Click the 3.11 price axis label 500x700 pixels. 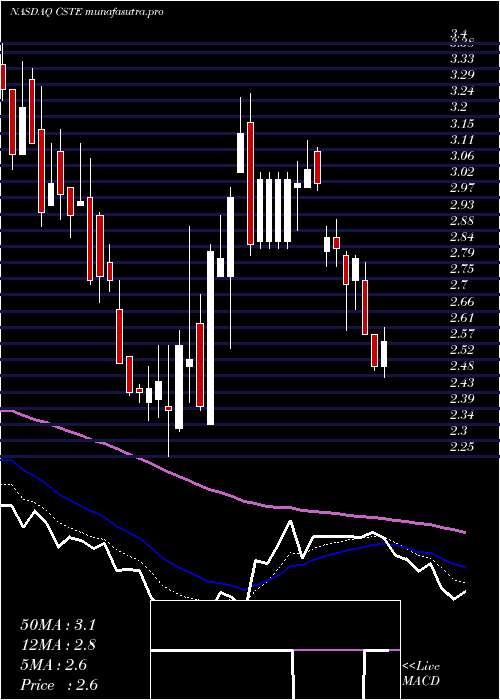click(x=462, y=140)
